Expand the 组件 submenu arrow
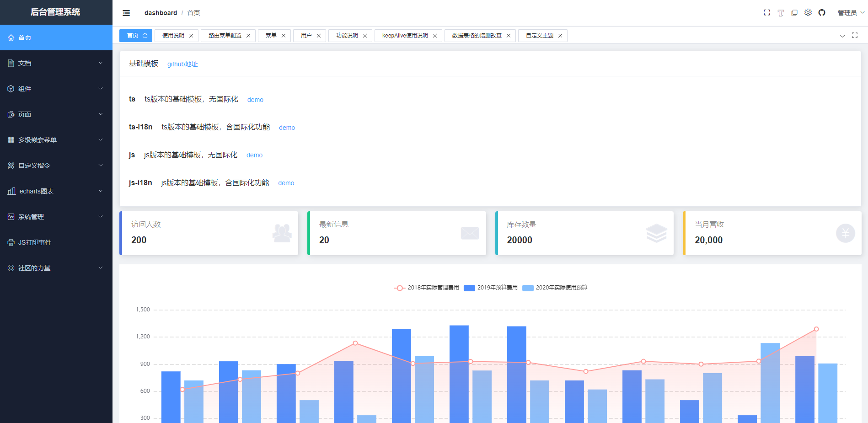 click(101, 89)
